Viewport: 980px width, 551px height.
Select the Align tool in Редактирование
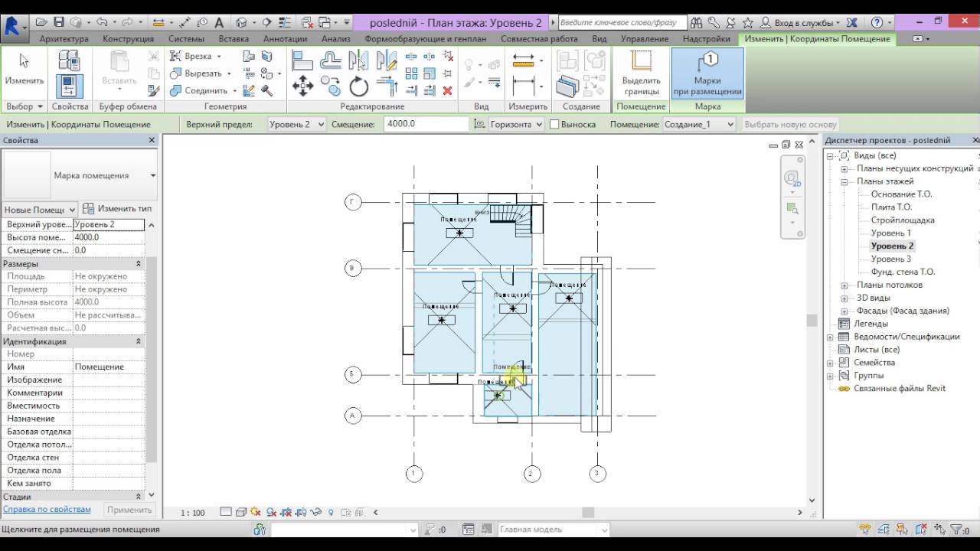(303, 60)
